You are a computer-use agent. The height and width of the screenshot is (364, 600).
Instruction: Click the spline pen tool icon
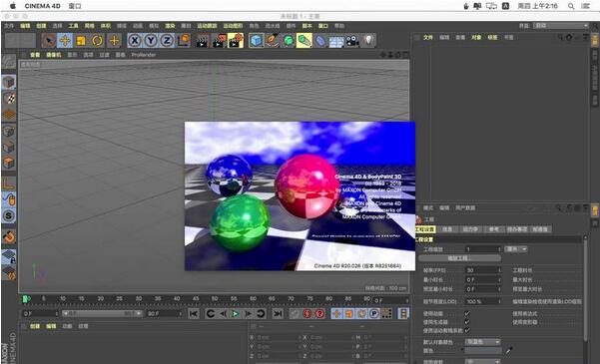[x=273, y=41]
